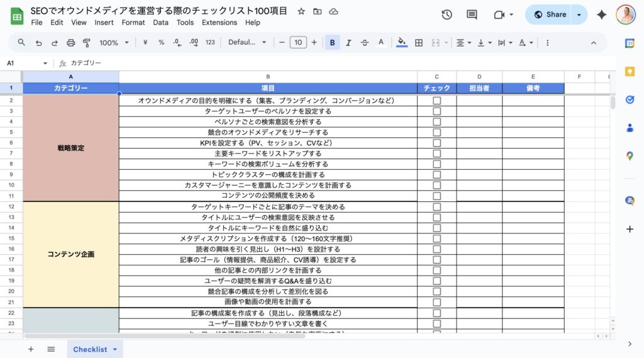Select the paint format tool

tap(87, 43)
